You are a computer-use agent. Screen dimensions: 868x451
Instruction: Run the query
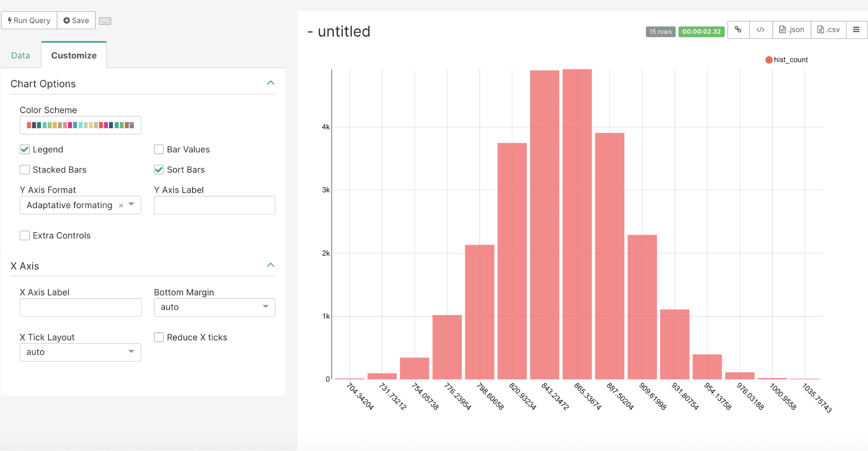click(x=29, y=20)
